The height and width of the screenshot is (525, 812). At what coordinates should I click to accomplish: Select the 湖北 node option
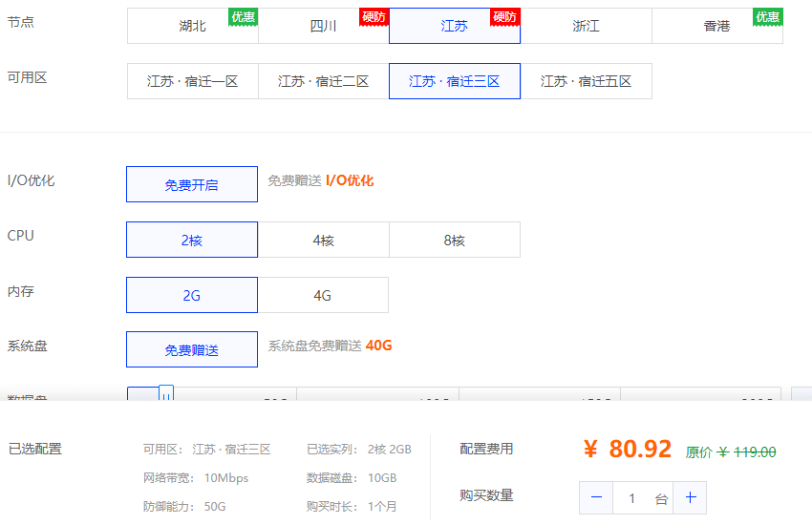pos(193,26)
